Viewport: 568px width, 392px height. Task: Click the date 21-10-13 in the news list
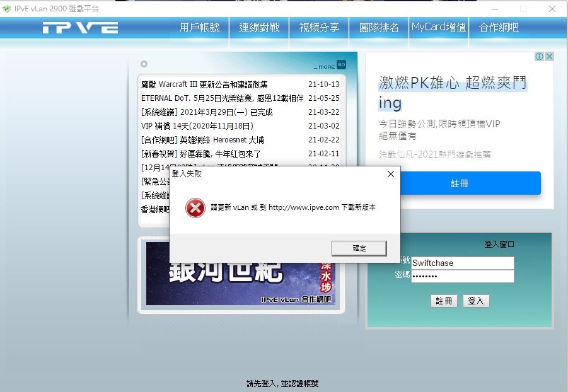click(324, 84)
